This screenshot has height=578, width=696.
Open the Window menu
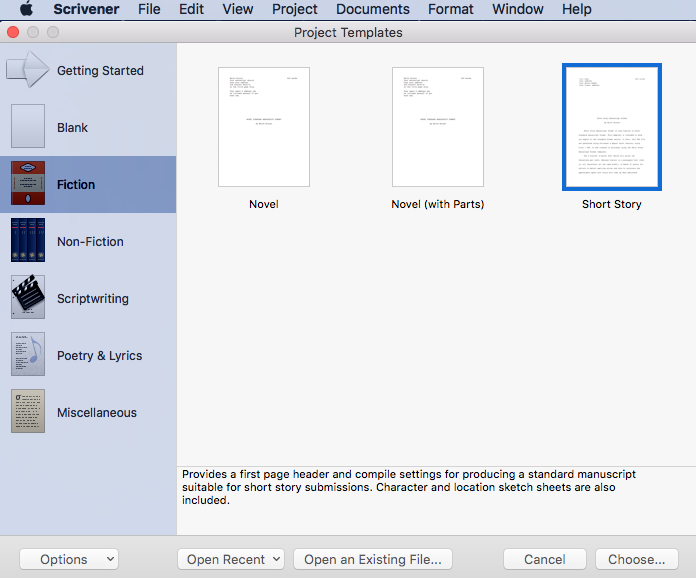[x=518, y=9]
